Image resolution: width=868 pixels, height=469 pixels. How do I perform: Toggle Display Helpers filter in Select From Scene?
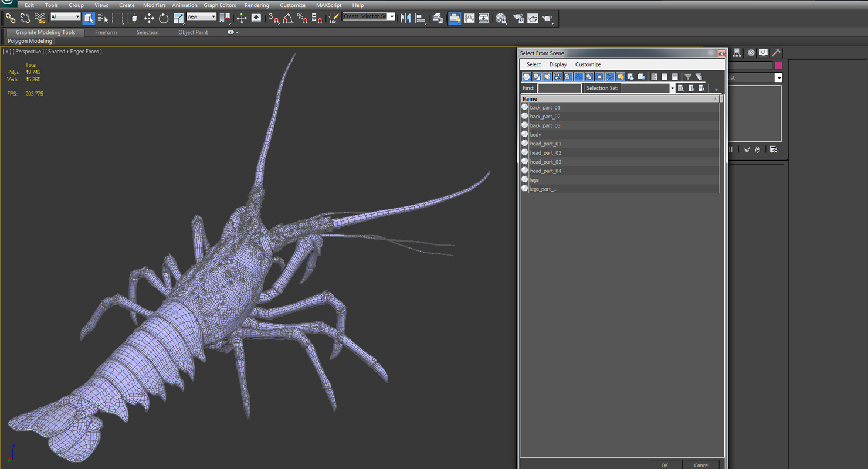pyautogui.click(x=568, y=77)
